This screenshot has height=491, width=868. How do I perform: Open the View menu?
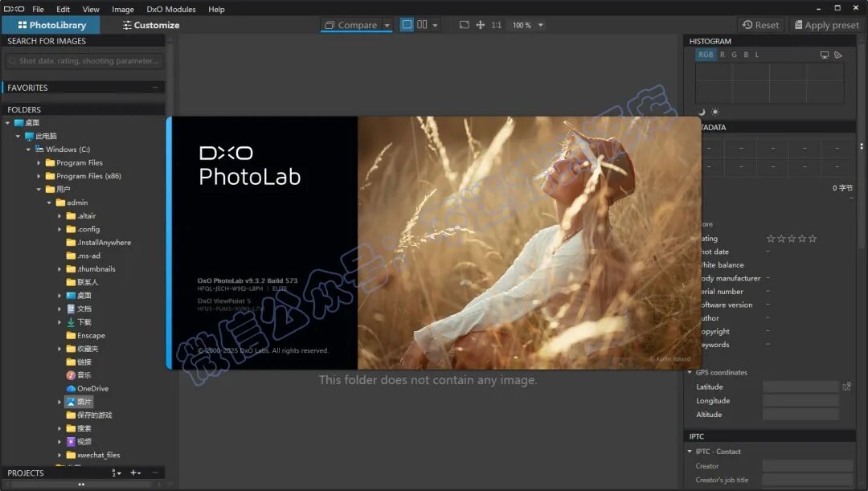91,9
